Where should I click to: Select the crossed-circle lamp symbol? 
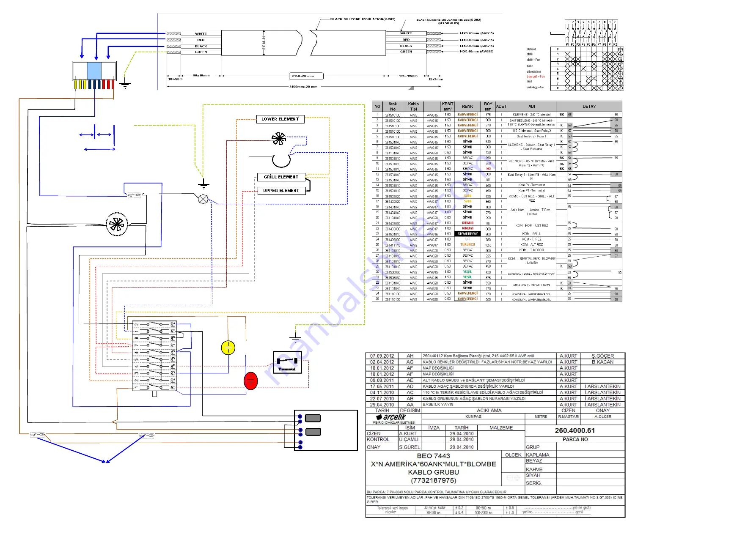click(x=203, y=199)
